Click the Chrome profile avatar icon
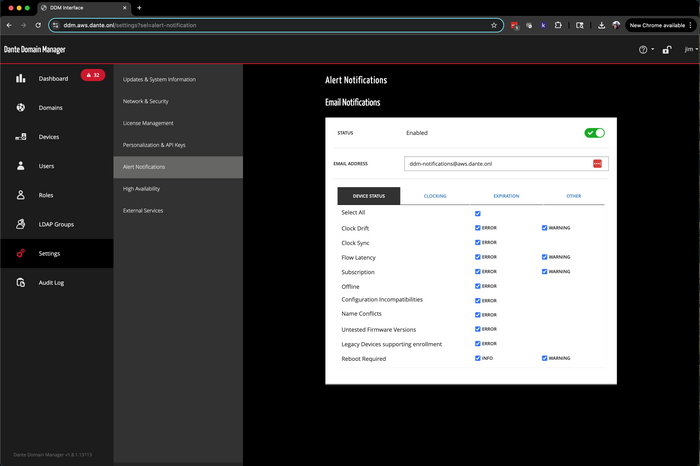The height and width of the screenshot is (466, 700). (616, 25)
